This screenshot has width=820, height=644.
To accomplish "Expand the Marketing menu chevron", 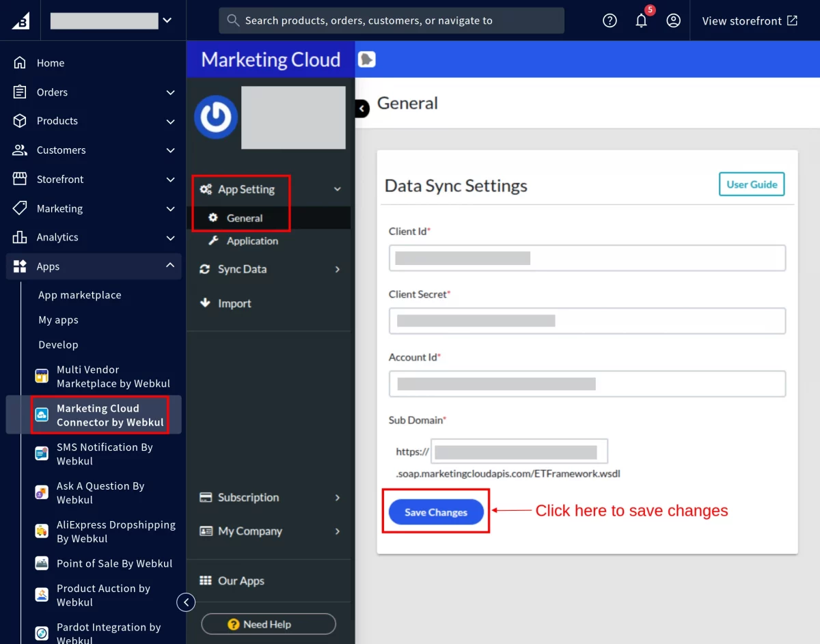I will [170, 208].
